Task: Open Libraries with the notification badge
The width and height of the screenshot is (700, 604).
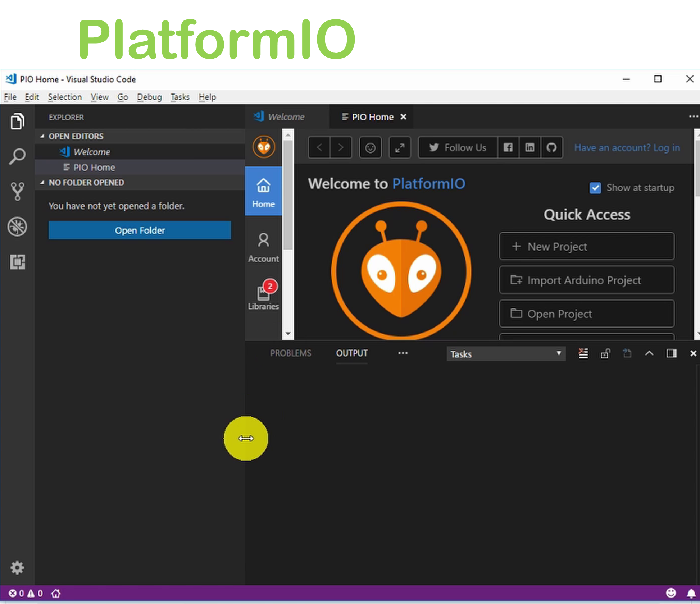Action: [x=263, y=295]
